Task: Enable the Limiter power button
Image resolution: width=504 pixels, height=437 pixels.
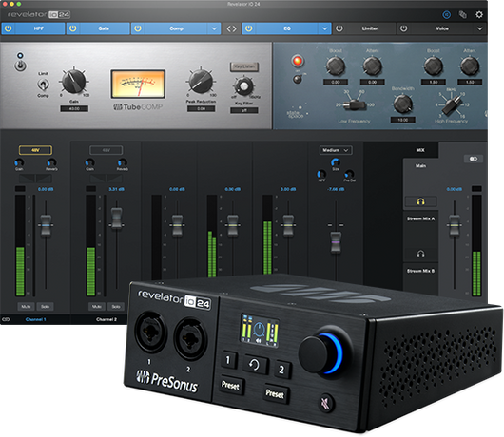Action: point(339,28)
